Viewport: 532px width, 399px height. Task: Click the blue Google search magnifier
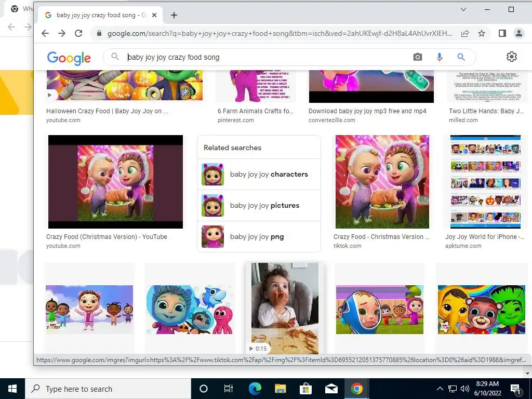pyautogui.click(x=461, y=57)
